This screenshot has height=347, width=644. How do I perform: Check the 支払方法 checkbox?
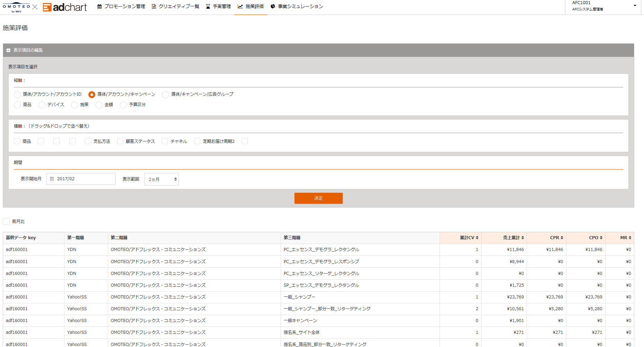point(88,141)
